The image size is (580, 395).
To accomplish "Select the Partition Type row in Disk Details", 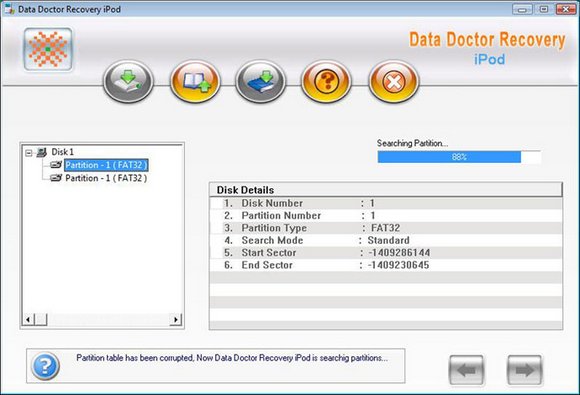I will click(x=386, y=228).
